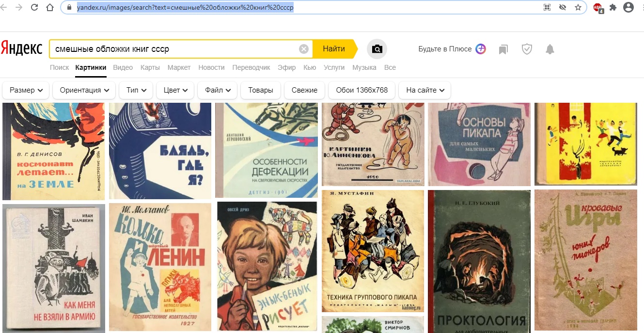Open the Кровавые игры юных пионеров cover
Image resolution: width=644 pixels, height=333 pixels.
click(586, 260)
